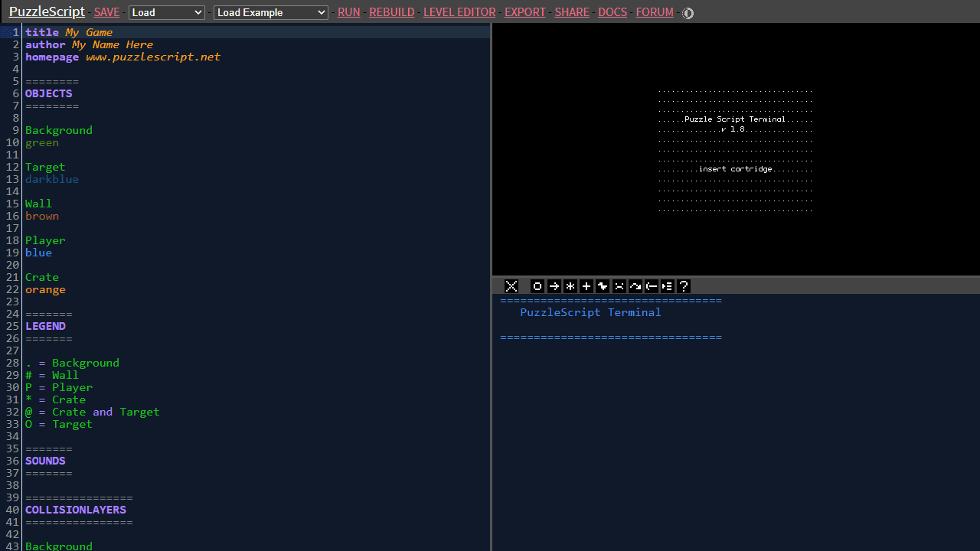Click the '* = Crate' legend line
980x551 pixels.
tap(55, 399)
